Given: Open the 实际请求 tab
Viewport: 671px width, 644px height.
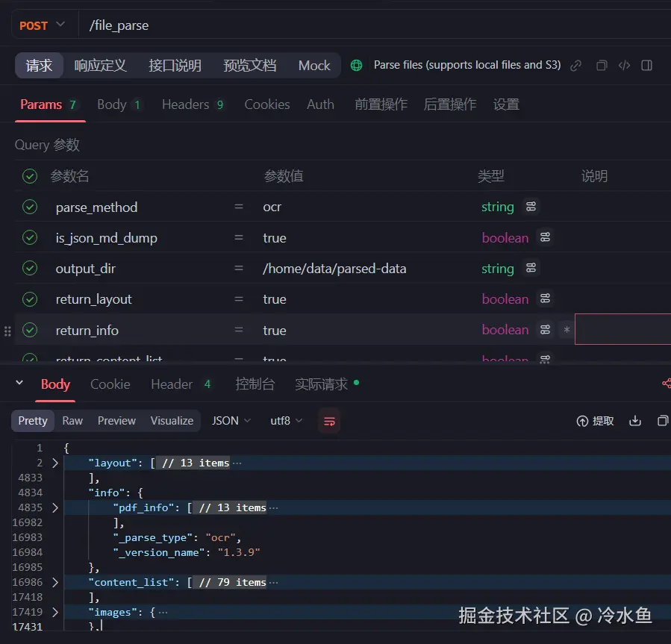Looking at the screenshot, I should (321, 384).
